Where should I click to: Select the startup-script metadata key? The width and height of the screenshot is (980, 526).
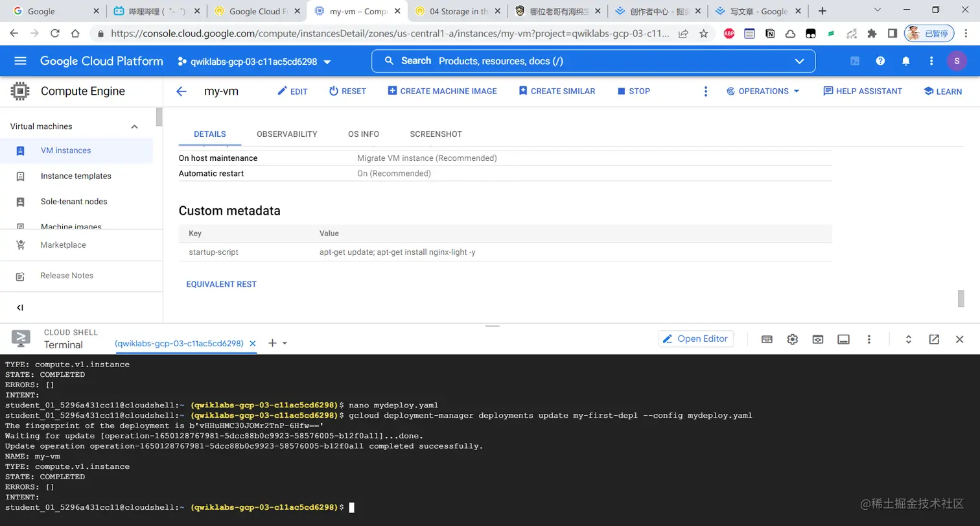point(213,252)
